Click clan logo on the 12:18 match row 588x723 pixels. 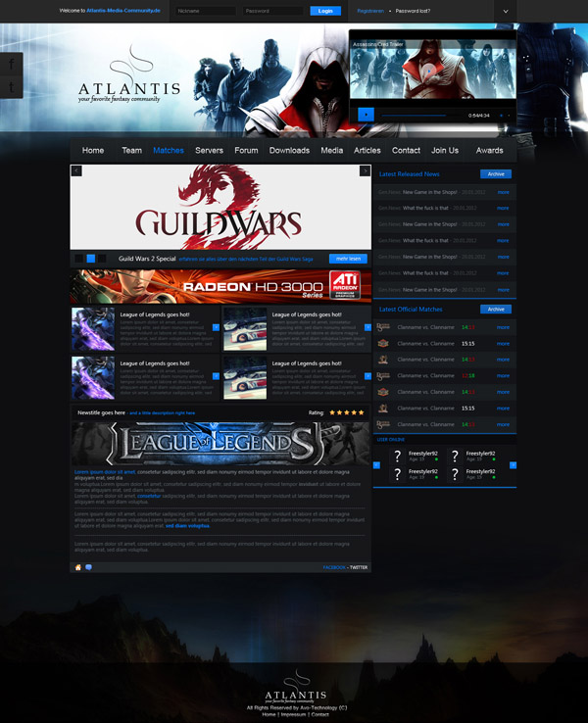coord(383,376)
